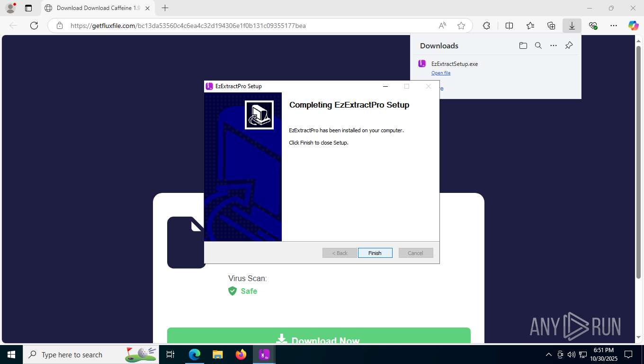Viewport: 644px width, 364px height.
Task: Click the taskbar search box
Action: click(91, 355)
